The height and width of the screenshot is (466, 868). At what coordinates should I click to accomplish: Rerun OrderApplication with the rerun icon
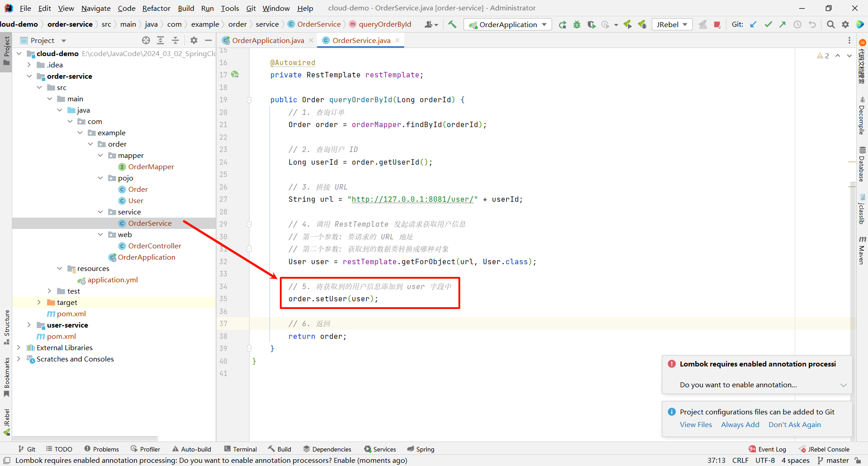click(562, 25)
